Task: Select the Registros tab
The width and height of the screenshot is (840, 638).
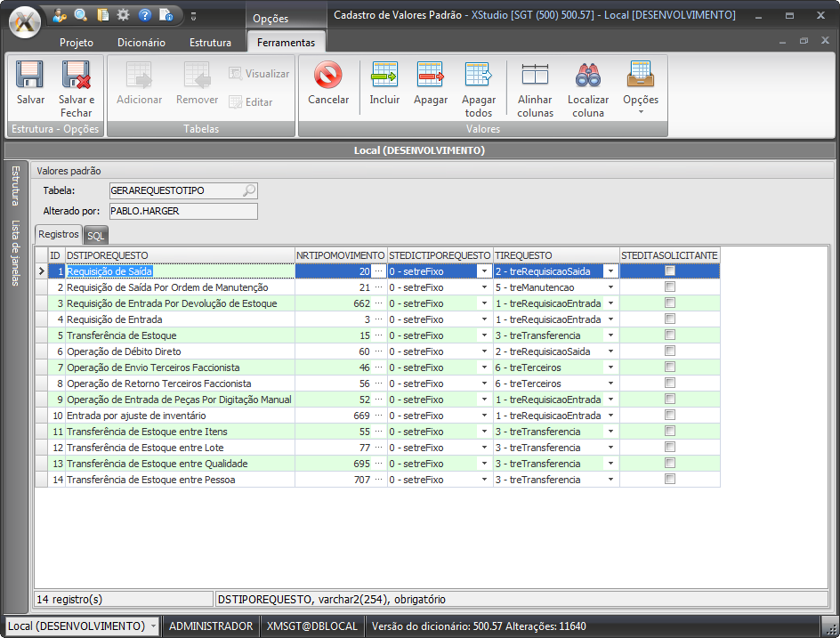Action: tap(59, 234)
